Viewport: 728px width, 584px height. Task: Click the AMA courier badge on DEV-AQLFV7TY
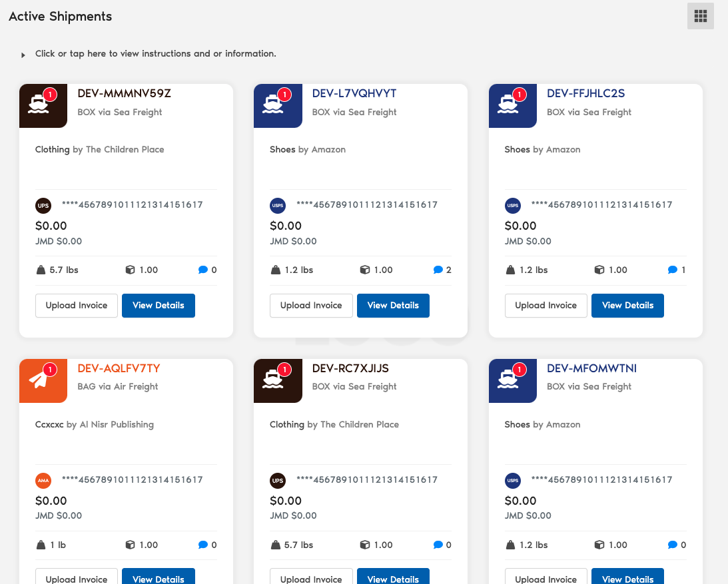point(43,481)
